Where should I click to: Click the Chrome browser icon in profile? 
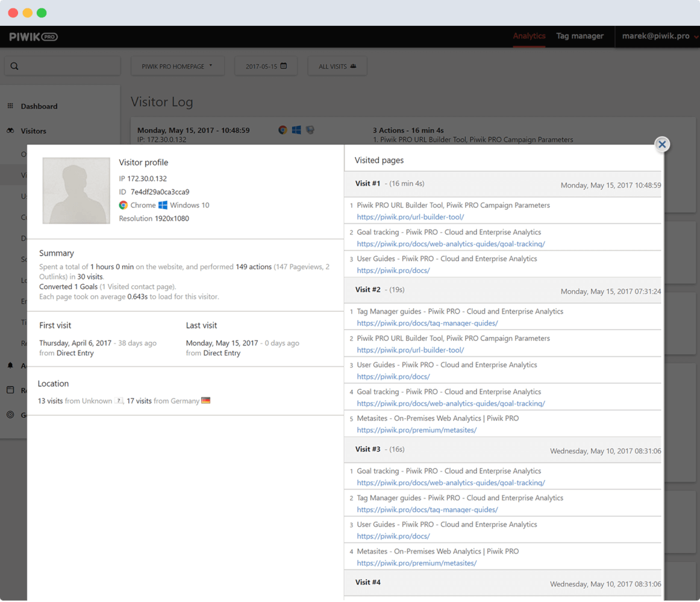[123, 205]
